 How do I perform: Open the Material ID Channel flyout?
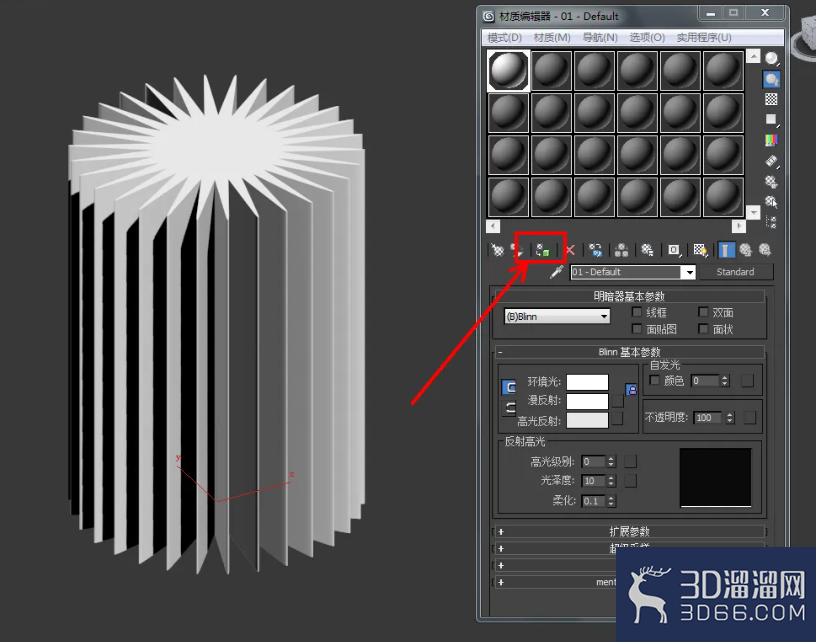coord(674,250)
